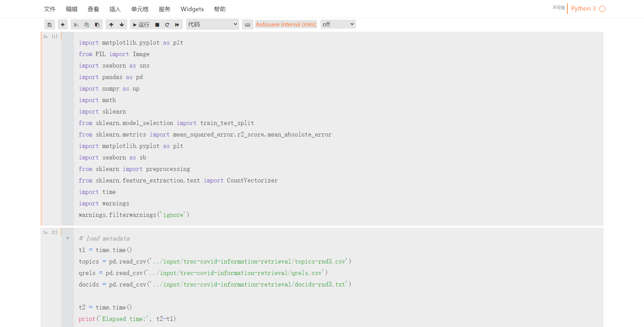Screen dimensions: 644x327
Task: Insert a new cell below
Action: tap(62, 24)
